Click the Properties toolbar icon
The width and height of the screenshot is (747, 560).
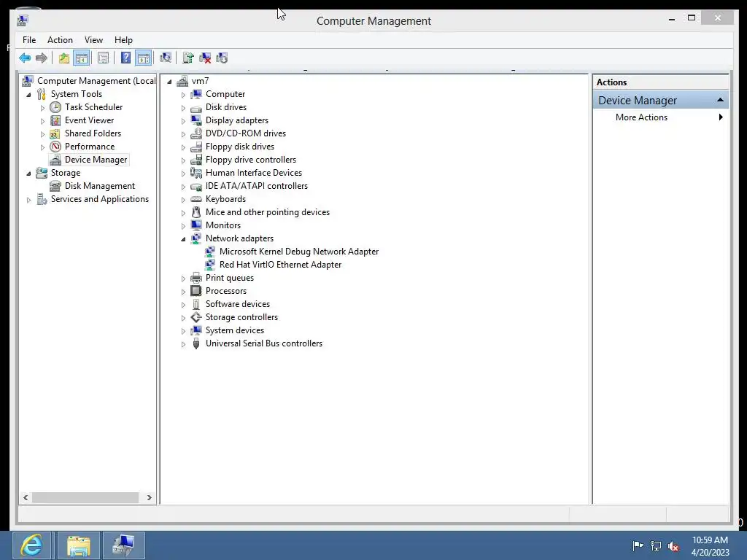pyautogui.click(x=103, y=58)
